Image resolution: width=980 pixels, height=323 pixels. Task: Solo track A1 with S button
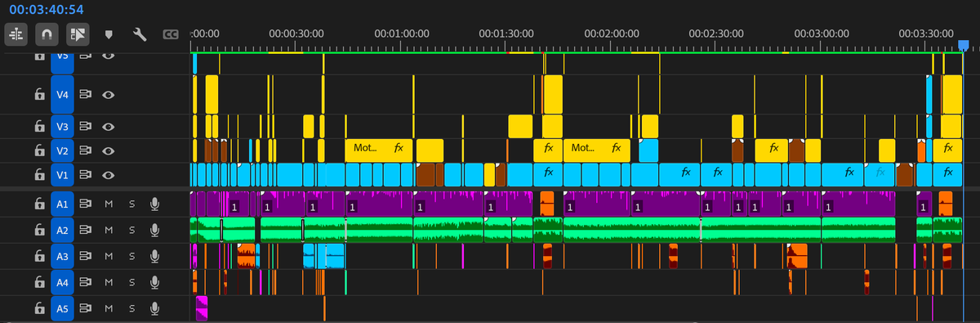click(x=131, y=205)
